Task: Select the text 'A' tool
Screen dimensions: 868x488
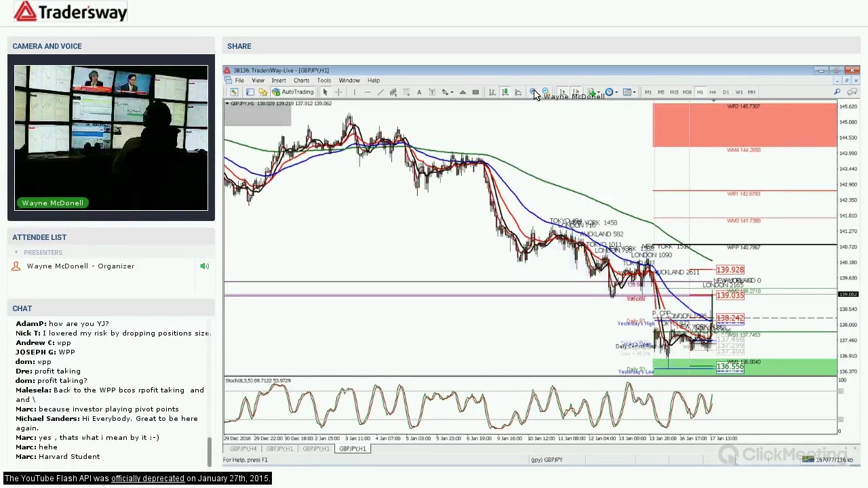Action: (x=419, y=92)
